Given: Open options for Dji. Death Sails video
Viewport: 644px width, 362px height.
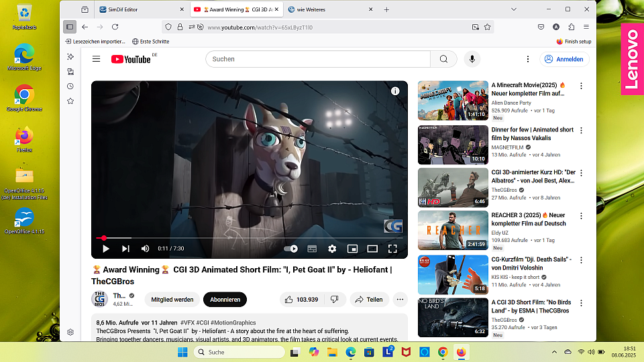Looking at the screenshot, I should [581, 260].
